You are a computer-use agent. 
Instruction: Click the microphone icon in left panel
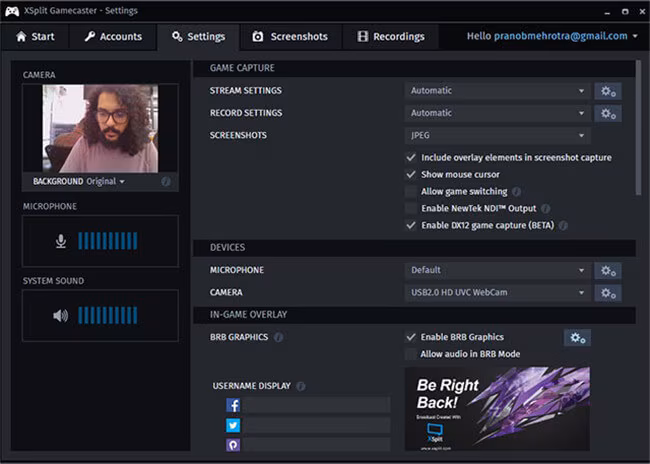point(61,241)
